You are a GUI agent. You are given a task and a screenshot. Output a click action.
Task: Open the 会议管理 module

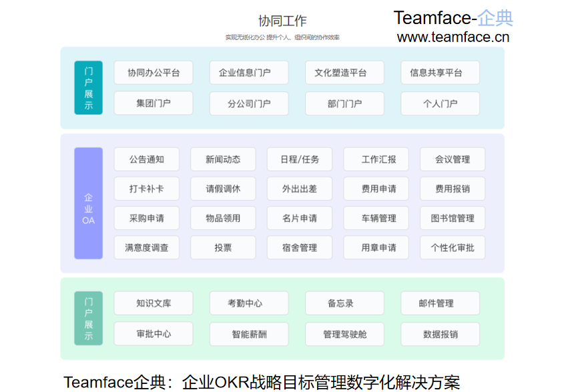click(x=452, y=159)
